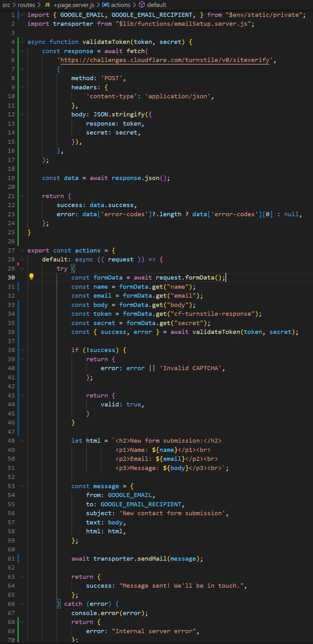Fold the html template literal at line 48

click(x=22, y=440)
